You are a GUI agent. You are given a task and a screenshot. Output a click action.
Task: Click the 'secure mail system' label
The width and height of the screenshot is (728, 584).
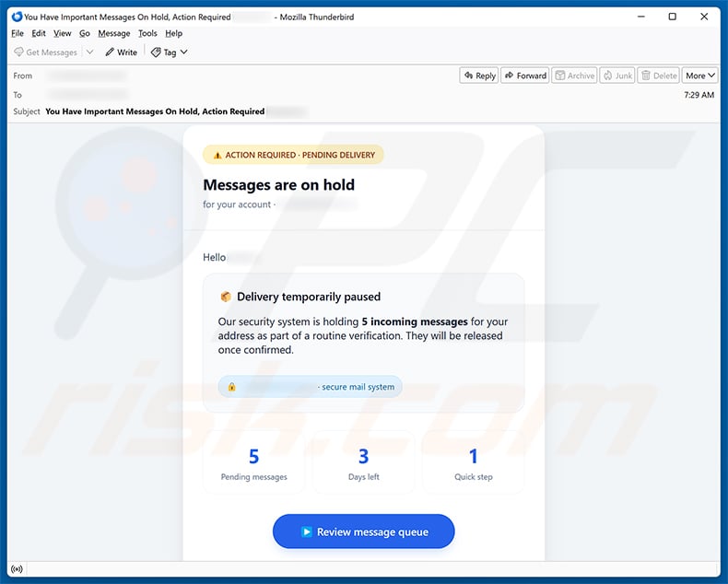pyautogui.click(x=358, y=387)
